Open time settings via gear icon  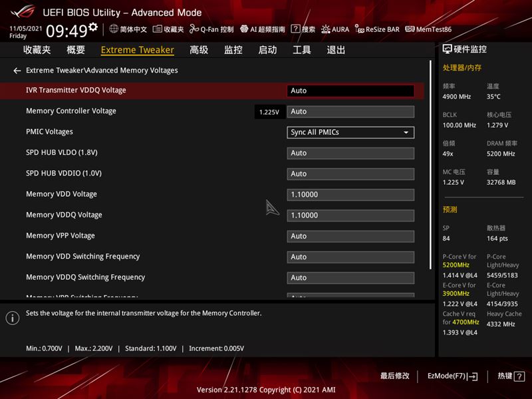point(93,27)
